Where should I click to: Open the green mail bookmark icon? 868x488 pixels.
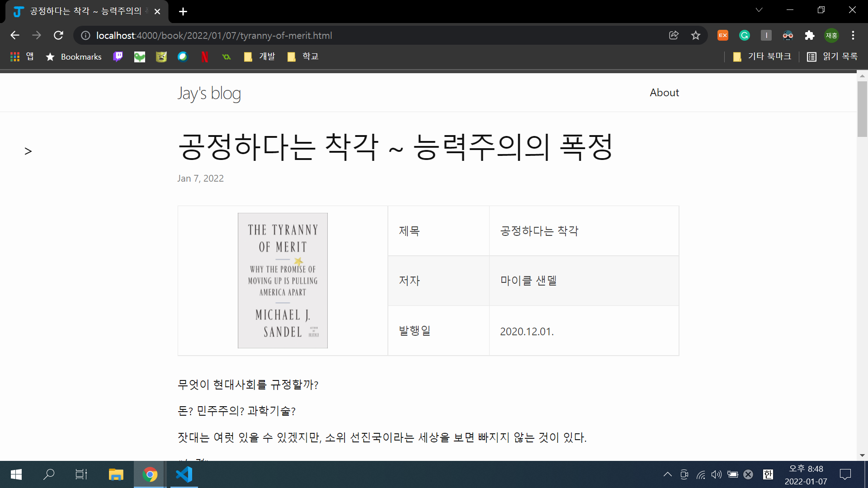pyautogui.click(x=140, y=56)
